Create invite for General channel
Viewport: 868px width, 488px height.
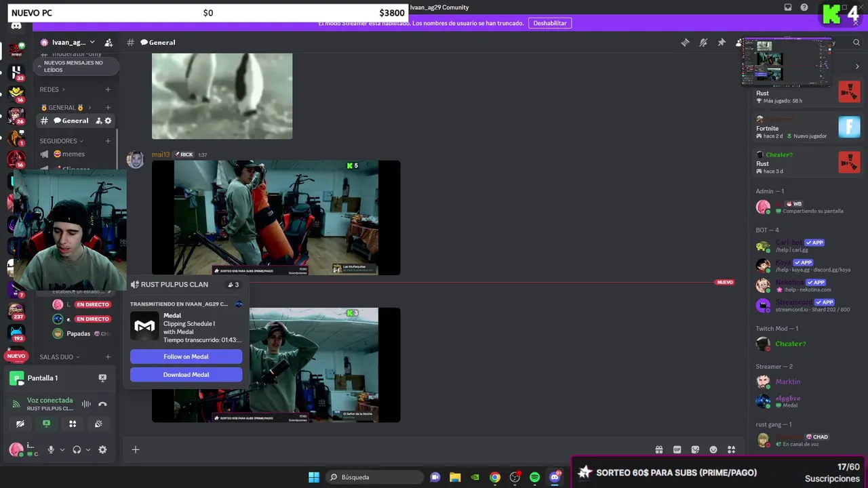tap(98, 121)
